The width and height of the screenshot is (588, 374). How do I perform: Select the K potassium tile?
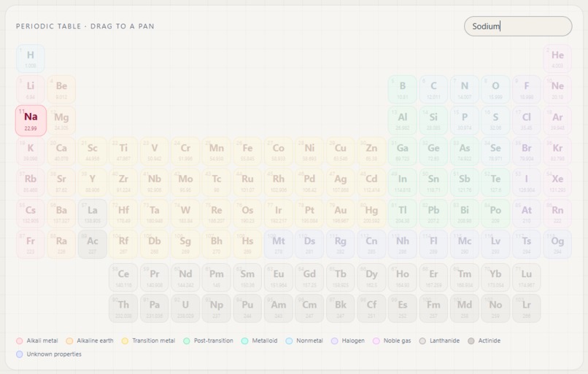coord(31,152)
